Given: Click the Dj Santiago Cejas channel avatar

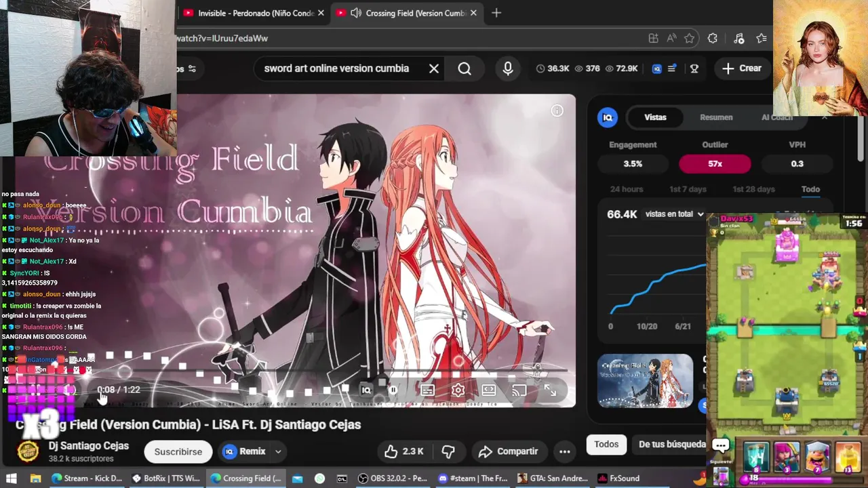Looking at the screenshot, I should click(28, 451).
